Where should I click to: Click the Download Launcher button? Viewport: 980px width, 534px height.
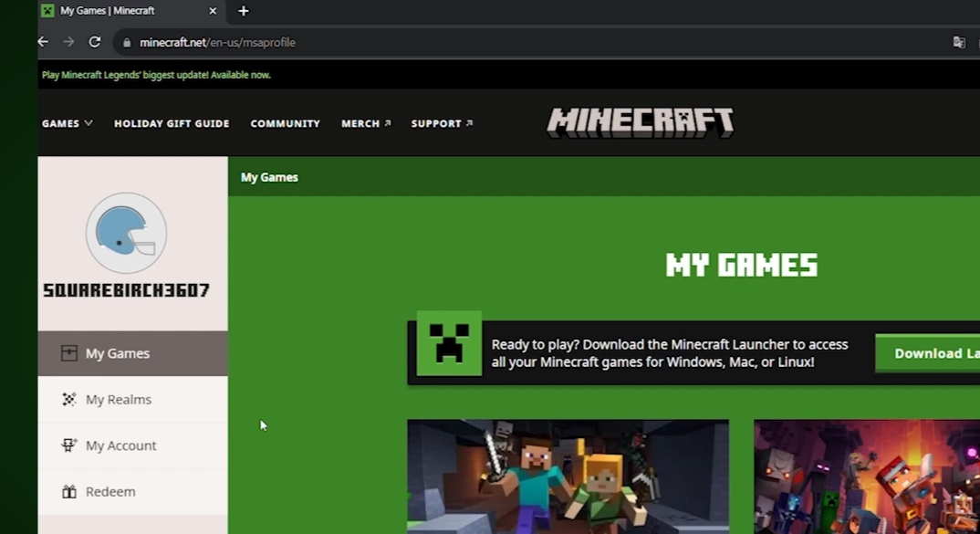[x=927, y=353]
